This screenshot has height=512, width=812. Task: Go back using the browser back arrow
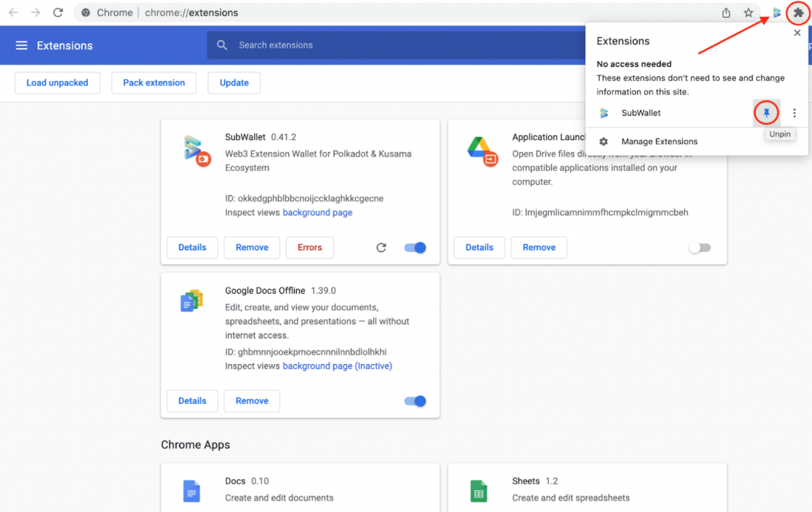pos(13,13)
